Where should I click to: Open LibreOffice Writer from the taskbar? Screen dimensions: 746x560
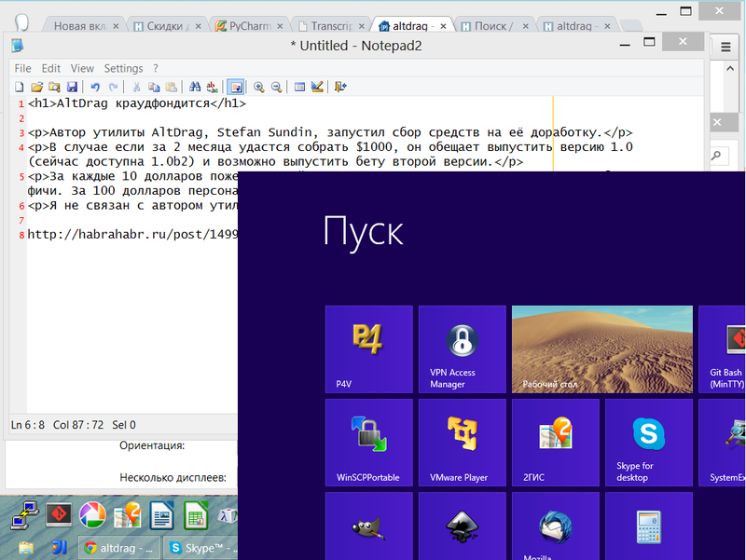click(161, 516)
